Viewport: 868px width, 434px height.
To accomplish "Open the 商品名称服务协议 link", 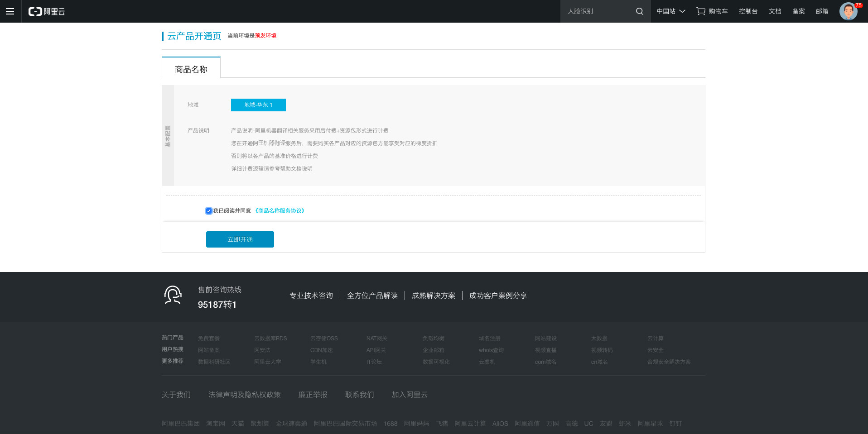I will 280,211.
